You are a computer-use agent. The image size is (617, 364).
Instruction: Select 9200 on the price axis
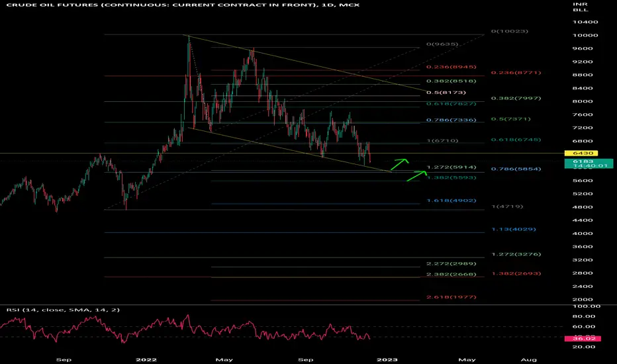coord(583,62)
